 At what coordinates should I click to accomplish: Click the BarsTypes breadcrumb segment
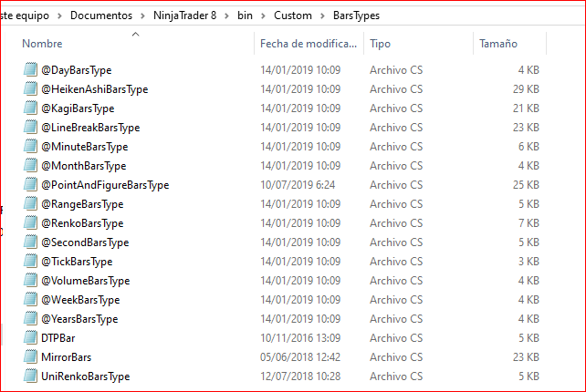click(356, 15)
